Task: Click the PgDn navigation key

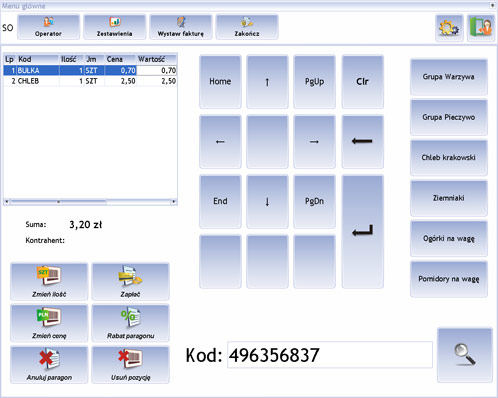Action: point(314,201)
